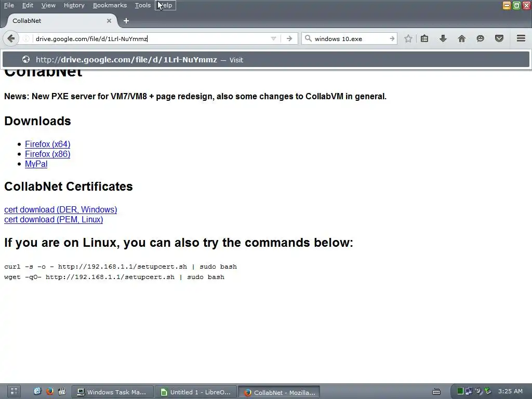Screen dimensions: 532x399
Task: Minimize the browser window
Action: coord(507,5)
